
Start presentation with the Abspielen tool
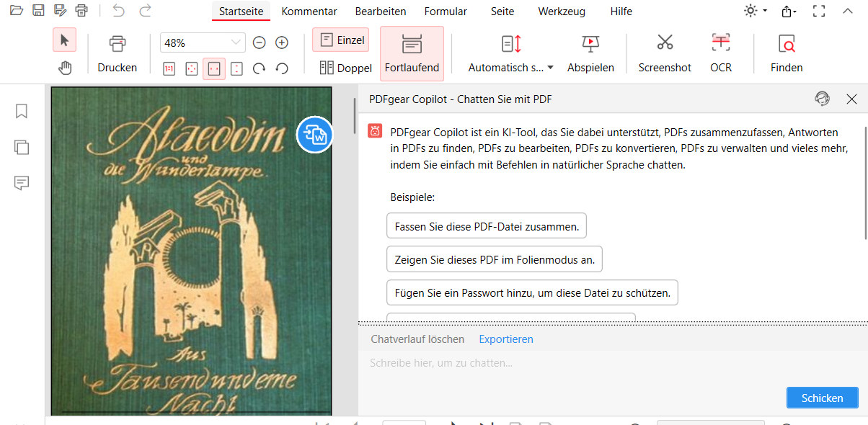click(x=590, y=53)
